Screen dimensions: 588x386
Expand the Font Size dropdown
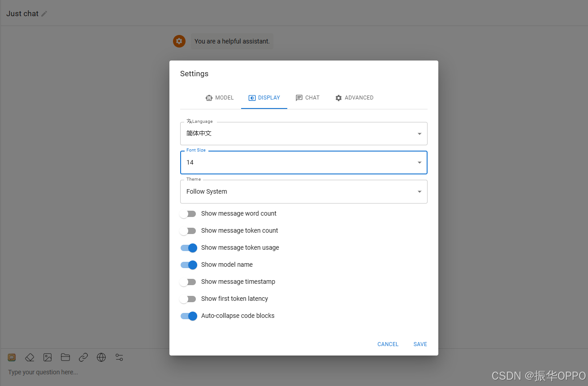(304, 162)
